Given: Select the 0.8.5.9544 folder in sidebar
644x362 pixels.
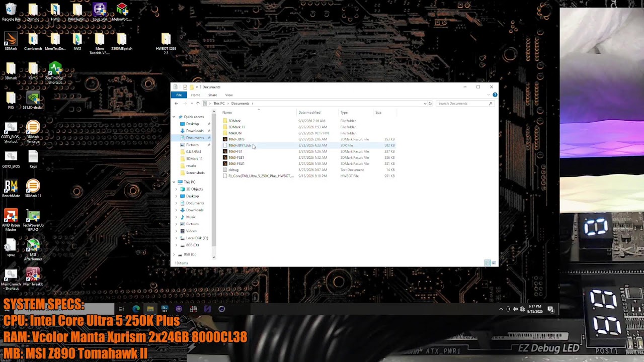Looking at the screenshot, I should pyautogui.click(x=194, y=152).
